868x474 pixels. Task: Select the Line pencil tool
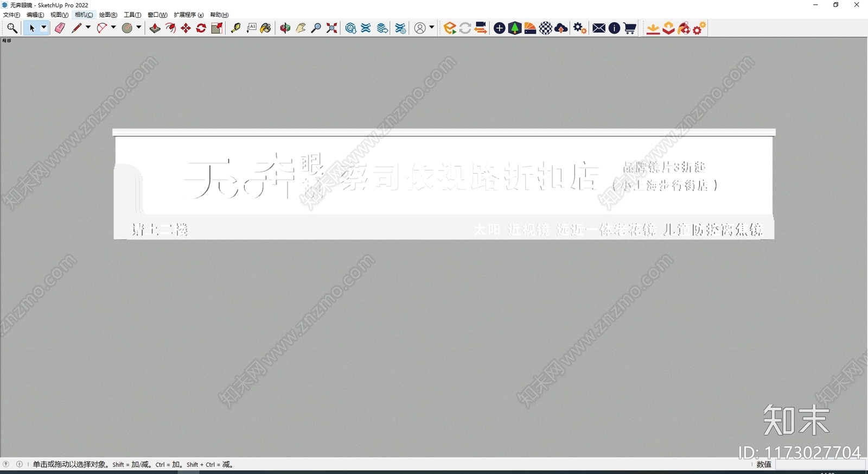[x=76, y=28]
